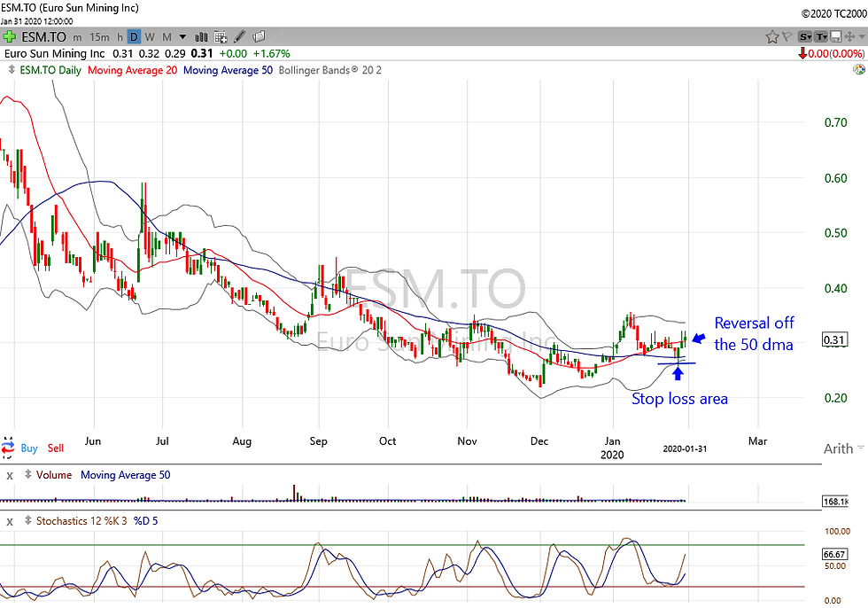Screen dimensions: 868x608
Task: Open the chart style bar-chart icon
Action: coord(201,37)
